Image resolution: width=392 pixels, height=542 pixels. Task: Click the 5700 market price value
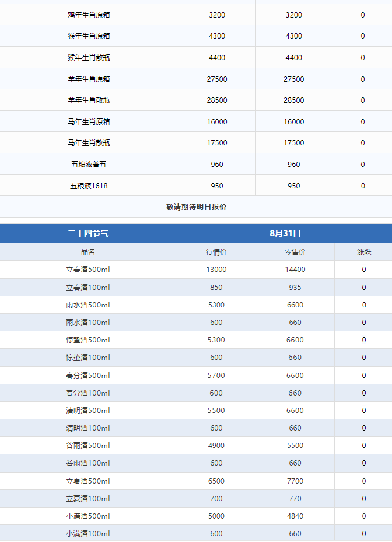216,375
